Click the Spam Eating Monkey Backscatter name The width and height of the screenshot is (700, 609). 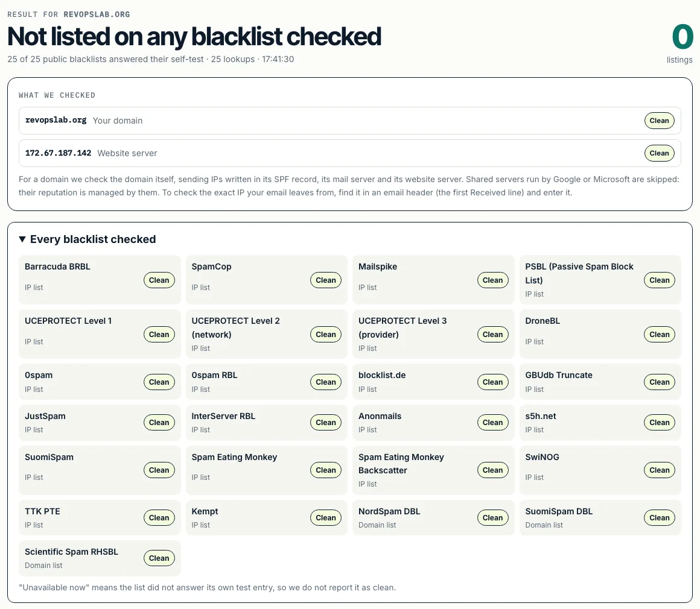(x=401, y=464)
